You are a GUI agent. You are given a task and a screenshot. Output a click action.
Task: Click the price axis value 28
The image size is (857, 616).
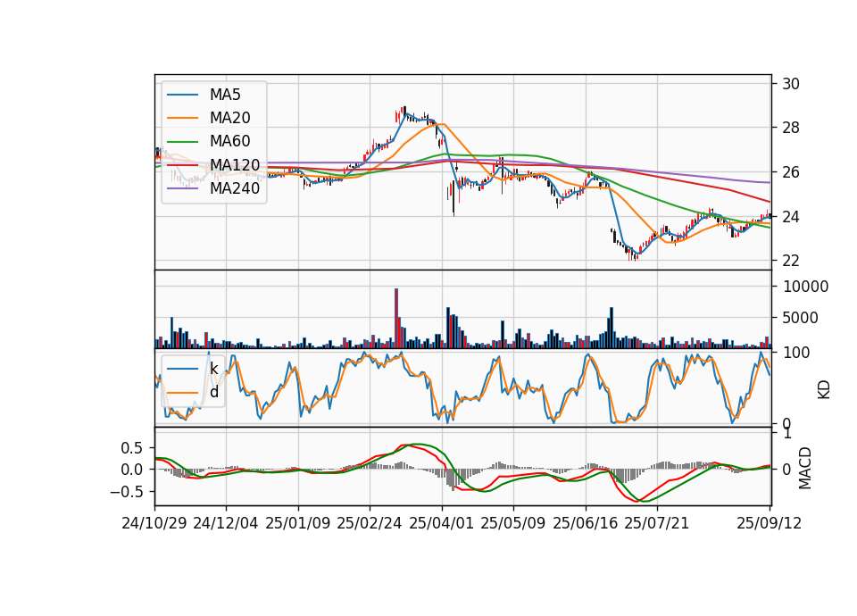[x=791, y=128]
